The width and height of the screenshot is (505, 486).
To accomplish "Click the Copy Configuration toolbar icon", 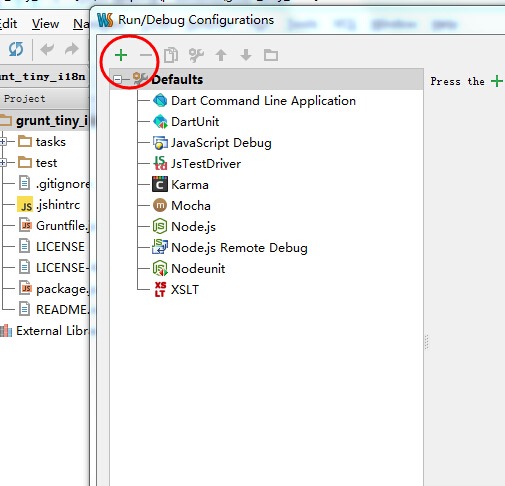I will [x=171, y=55].
